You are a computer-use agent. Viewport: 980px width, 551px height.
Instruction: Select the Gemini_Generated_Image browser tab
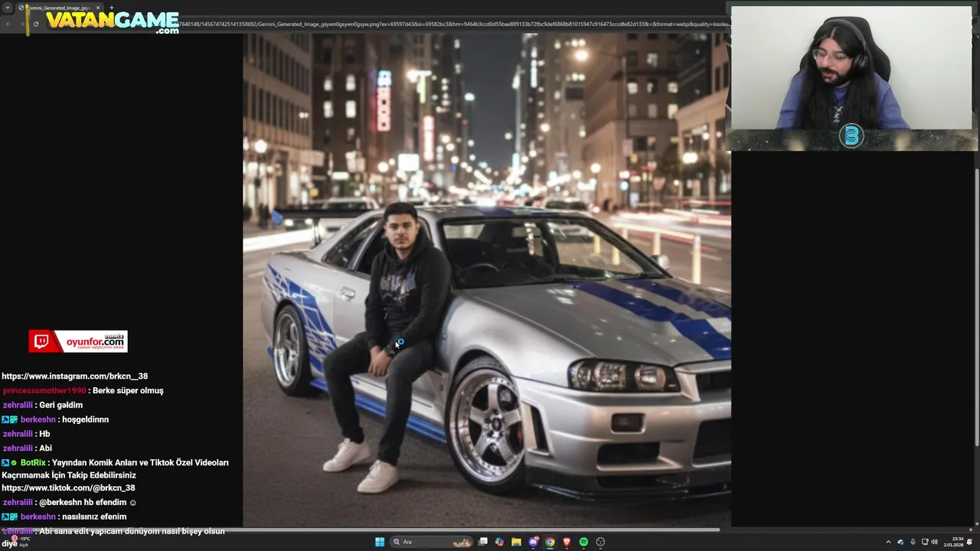pyautogui.click(x=60, y=8)
